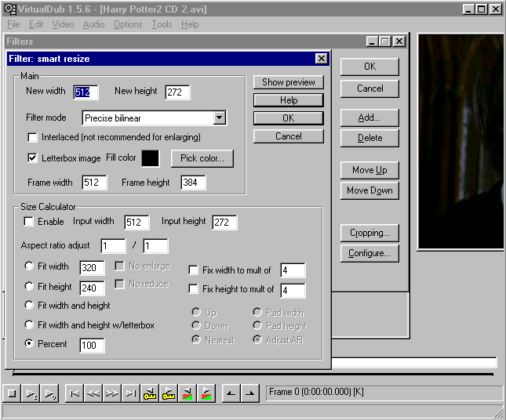Uncheck the Letterbox image checkbox

(x=32, y=157)
